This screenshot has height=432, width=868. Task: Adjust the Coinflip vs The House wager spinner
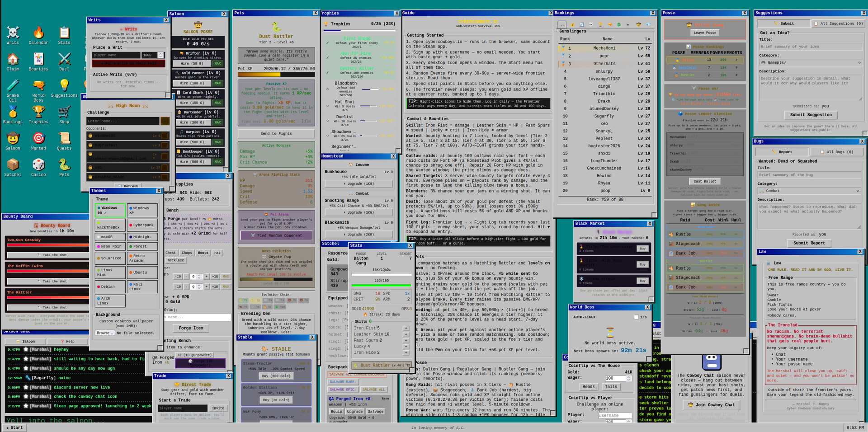pos(628,378)
